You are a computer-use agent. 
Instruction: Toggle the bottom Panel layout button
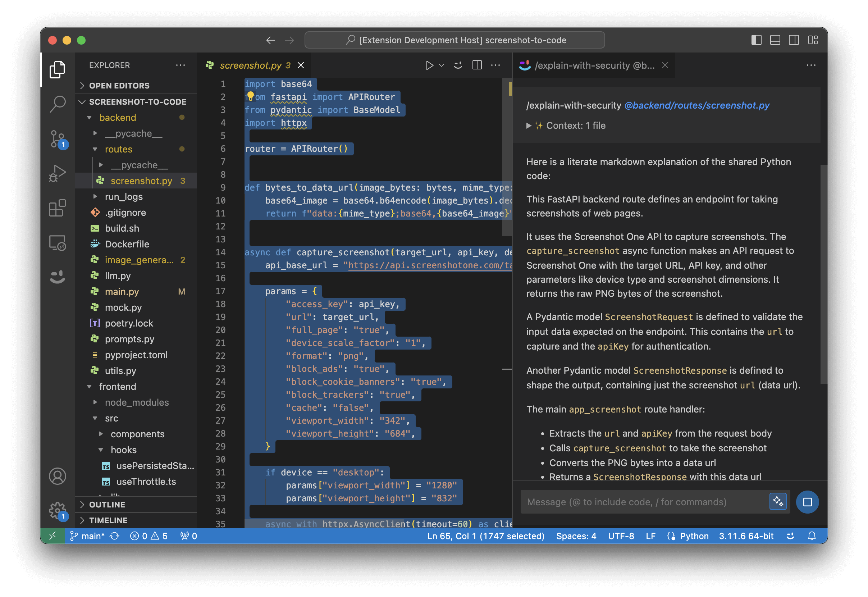(x=775, y=40)
